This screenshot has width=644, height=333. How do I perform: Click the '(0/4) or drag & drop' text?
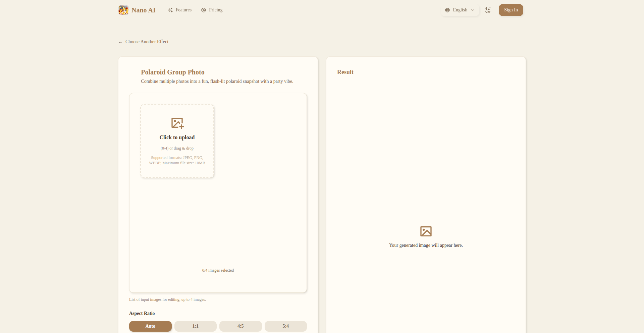(177, 148)
